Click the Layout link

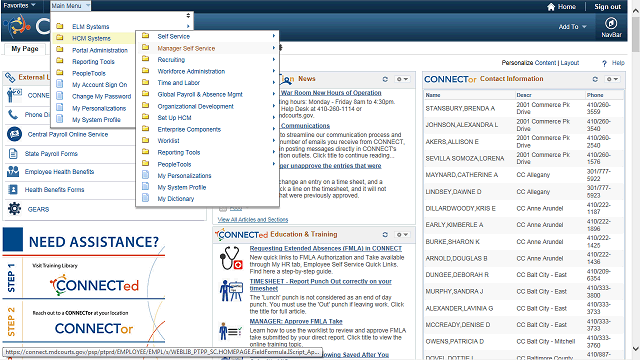click(x=570, y=63)
